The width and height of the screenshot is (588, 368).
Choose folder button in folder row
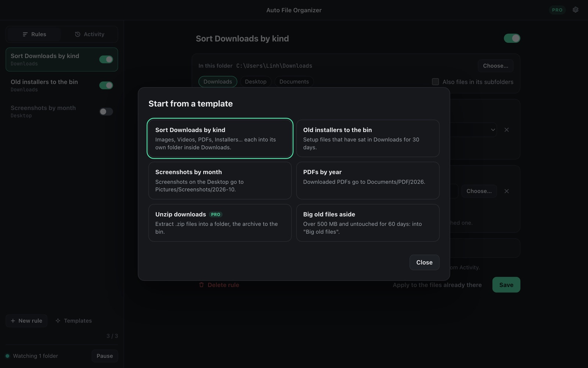click(496, 66)
